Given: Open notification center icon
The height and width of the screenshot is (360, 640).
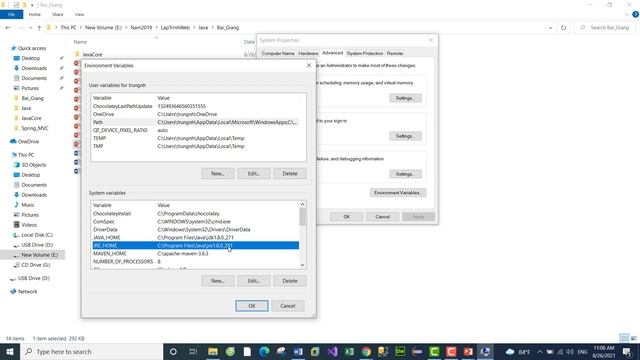Looking at the screenshot, I should [627, 351].
